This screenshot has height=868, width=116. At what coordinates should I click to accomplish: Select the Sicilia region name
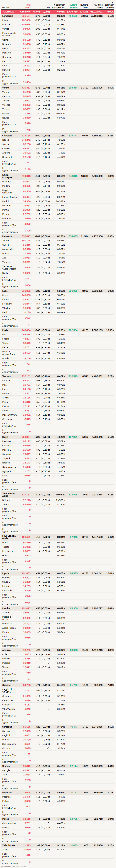(x=6, y=437)
